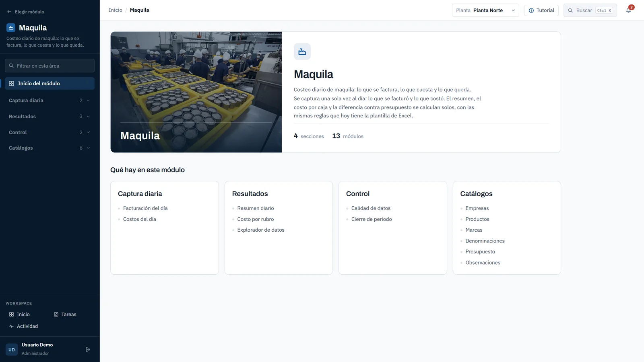Go back with Elegir módulo arrow

[x=25, y=12]
